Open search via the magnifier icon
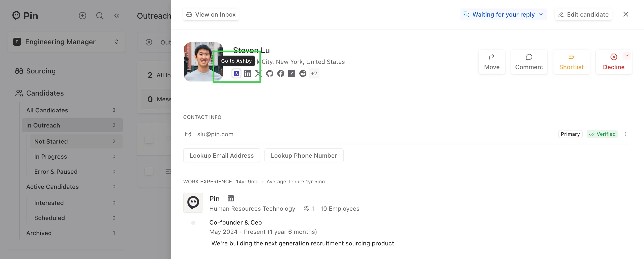The width and height of the screenshot is (644, 259). pos(100,16)
